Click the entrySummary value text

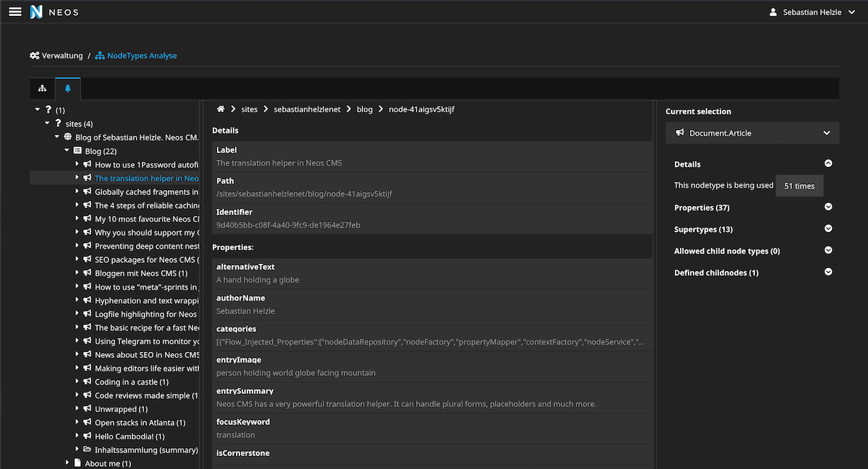(407, 404)
